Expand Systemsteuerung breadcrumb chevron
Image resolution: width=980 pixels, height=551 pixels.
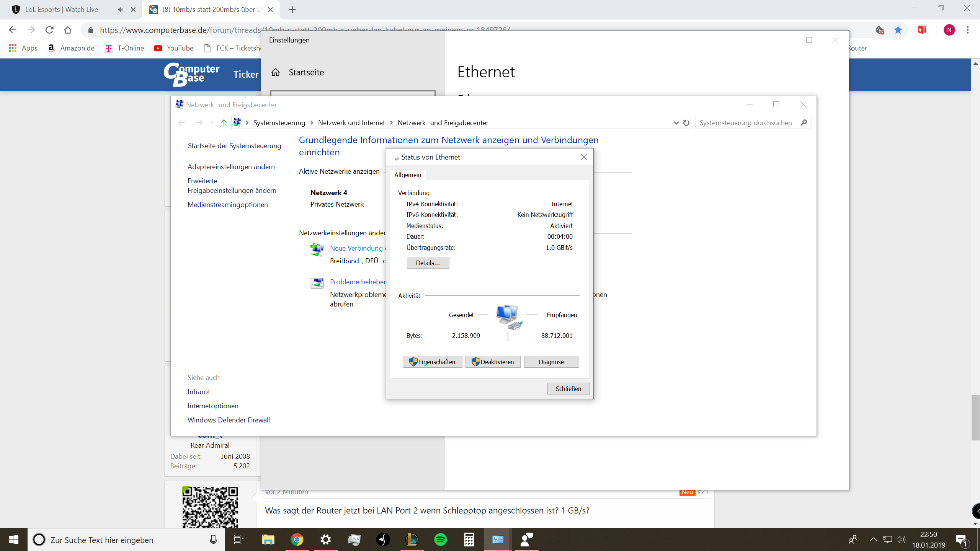pos(312,123)
